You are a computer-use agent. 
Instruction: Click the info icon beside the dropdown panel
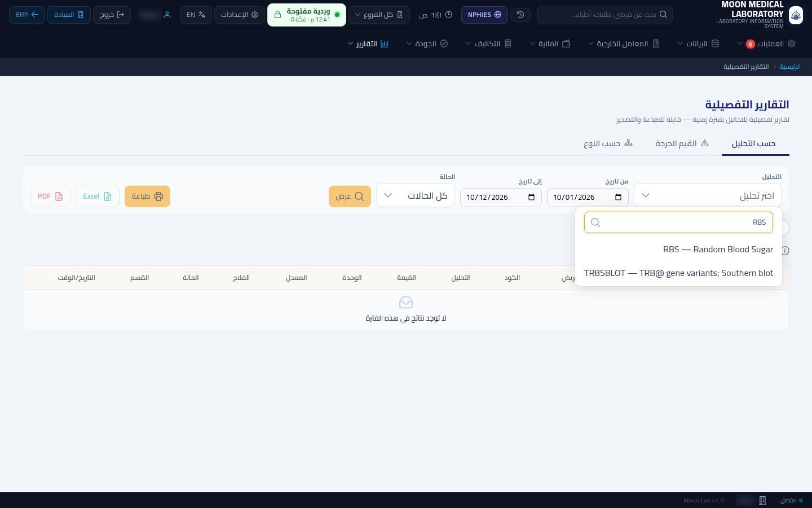[x=785, y=251]
